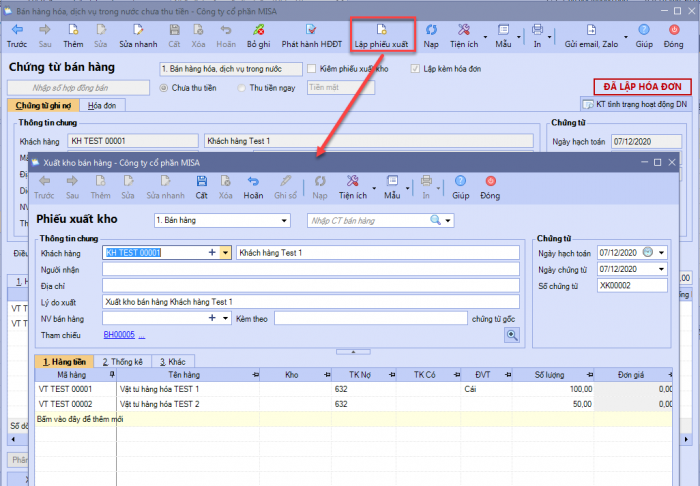Viewport: 700px width, 486px height.
Task: Click the Hoãn undo icon in Xuất kho window
Action: [x=253, y=187]
